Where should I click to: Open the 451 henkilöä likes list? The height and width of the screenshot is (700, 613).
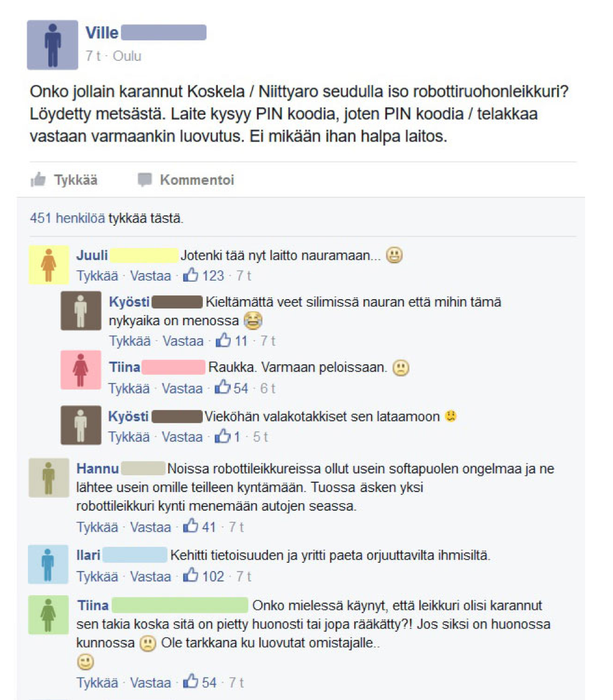(x=68, y=218)
